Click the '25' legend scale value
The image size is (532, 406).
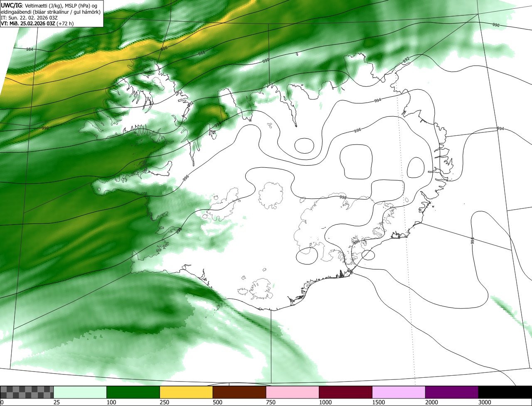tap(57, 402)
